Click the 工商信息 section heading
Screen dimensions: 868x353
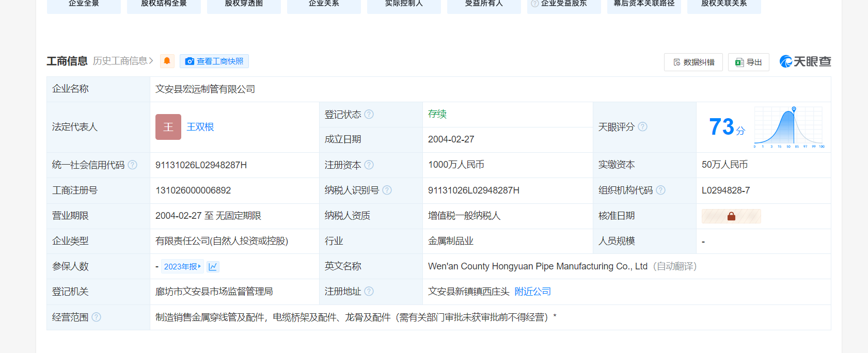(67, 61)
